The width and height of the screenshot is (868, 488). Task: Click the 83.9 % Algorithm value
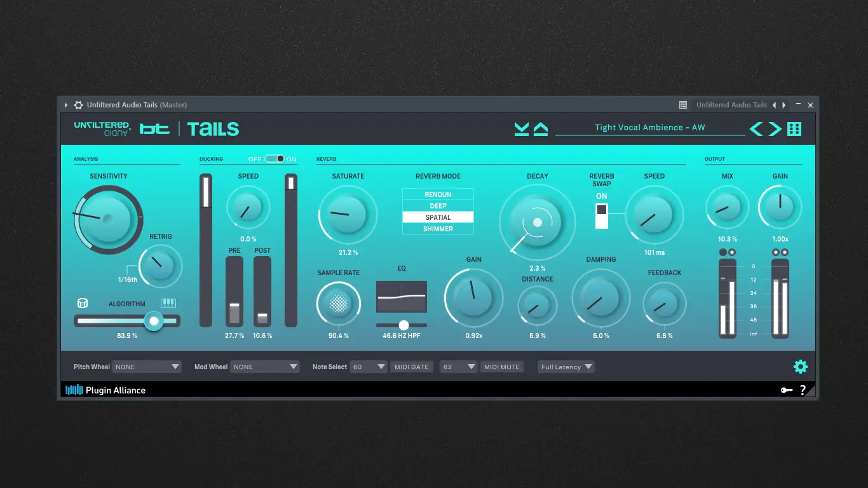(127, 335)
